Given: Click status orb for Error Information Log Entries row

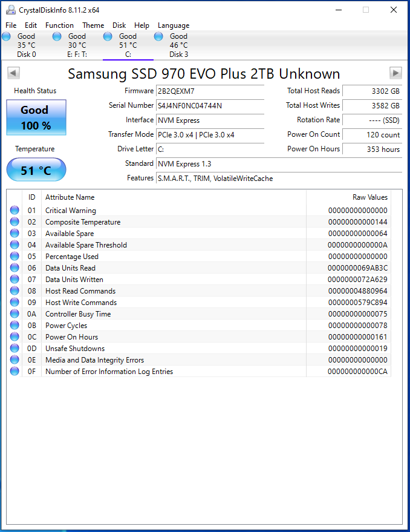Looking at the screenshot, I should [x=15, y=372].
